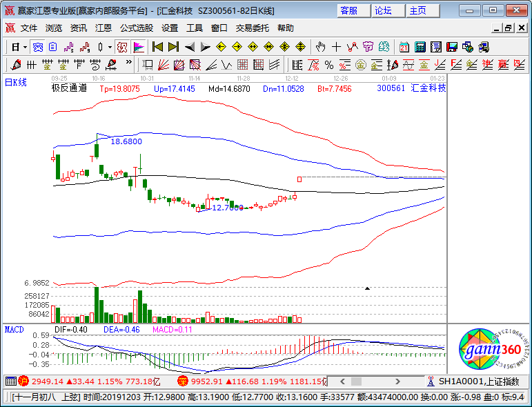Select the red pencil drawing tool

pos(16,64)
